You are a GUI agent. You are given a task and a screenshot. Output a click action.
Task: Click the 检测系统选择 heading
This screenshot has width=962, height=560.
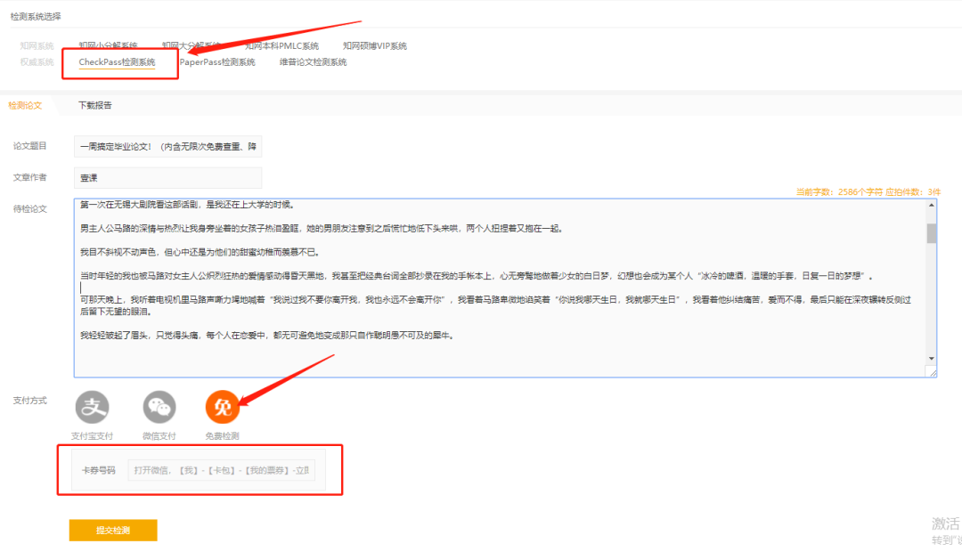pyautogui.click(x=36, y=17)
